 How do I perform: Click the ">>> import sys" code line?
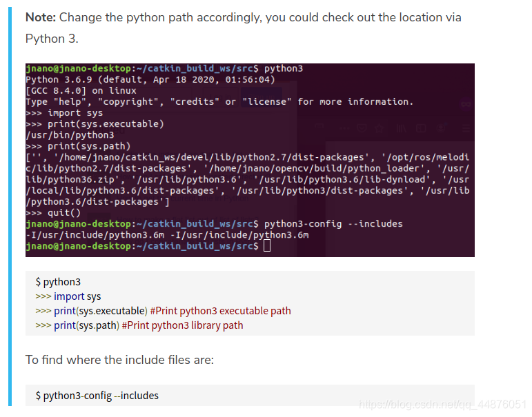(68, 296)
